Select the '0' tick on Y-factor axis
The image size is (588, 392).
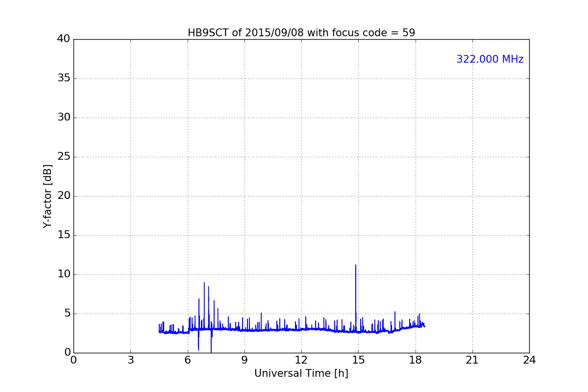pos(67,353)
